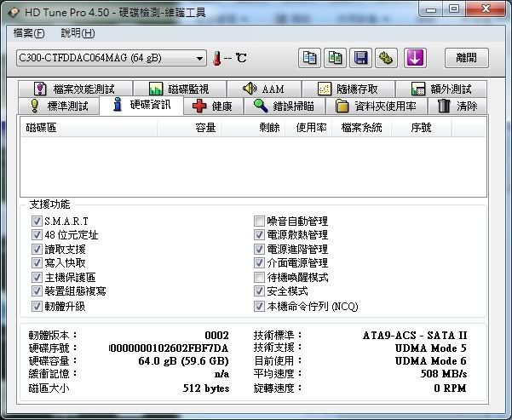This screenshot has width=512, height=420.
Task: Switch to the 錯誤掃瞄 tab
Action: point(284,106)
